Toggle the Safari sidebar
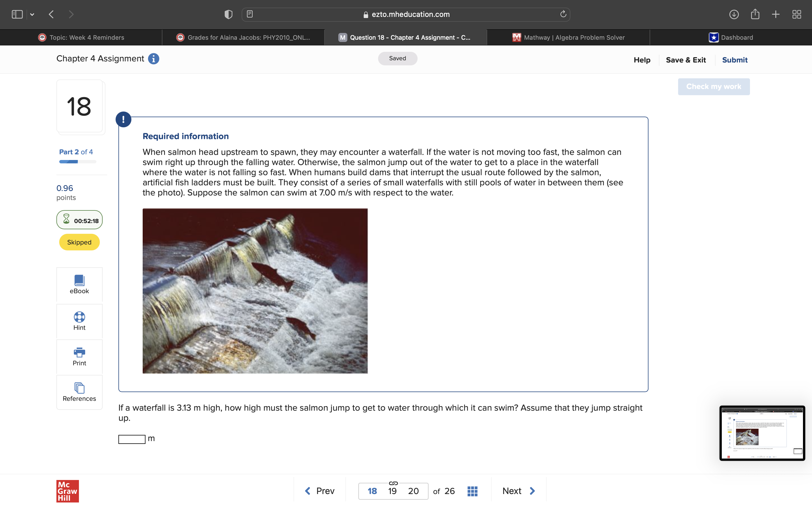 [17, 14]
